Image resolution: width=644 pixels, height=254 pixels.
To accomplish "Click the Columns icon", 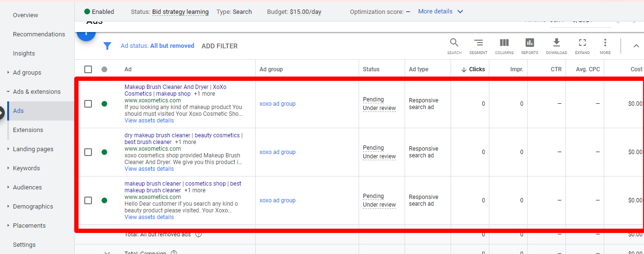I will [x=504, y=44].
